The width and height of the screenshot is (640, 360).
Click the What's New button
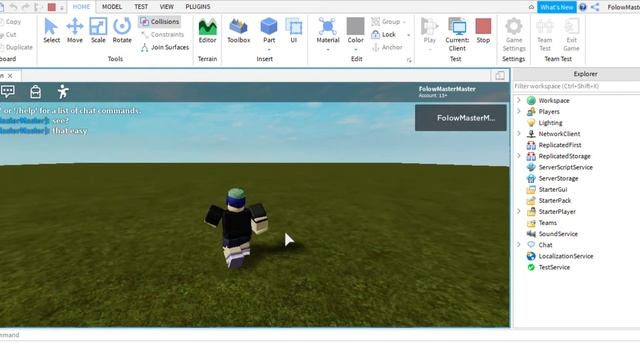[556, 7]
